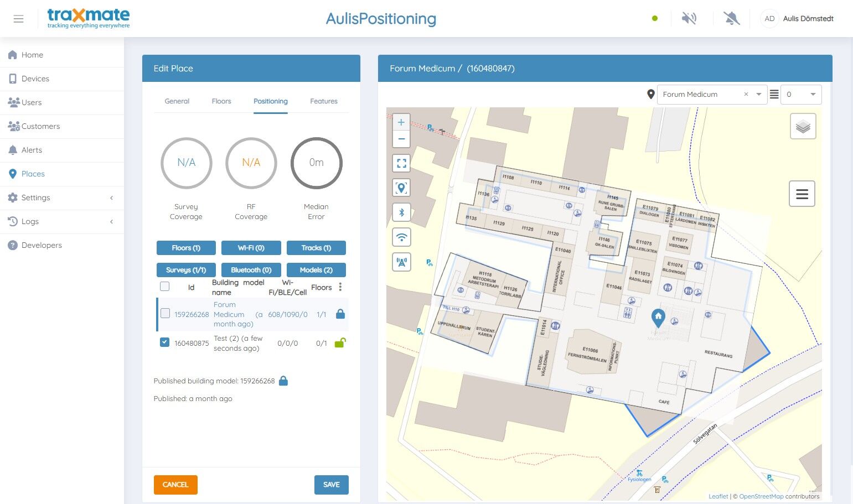Image resolution: width=853 pixels, height=504 pixels.
Task: Uncheck the box for model 160480875
Action: (x=164, y=342)
